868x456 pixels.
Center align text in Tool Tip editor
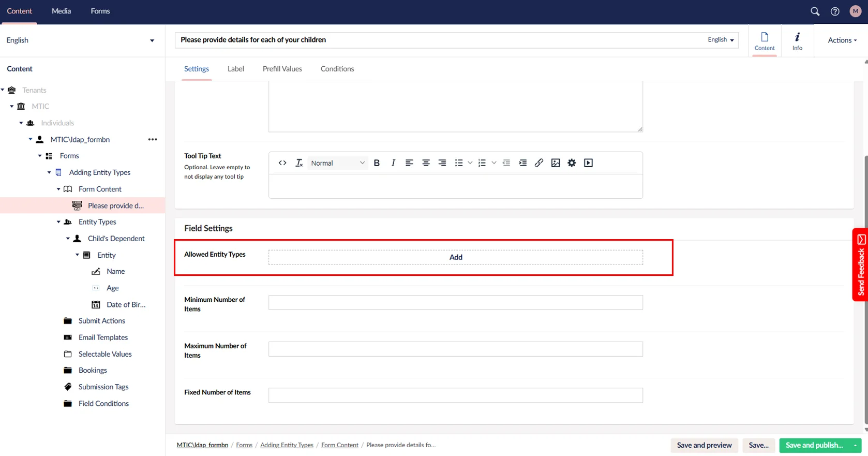426,163
